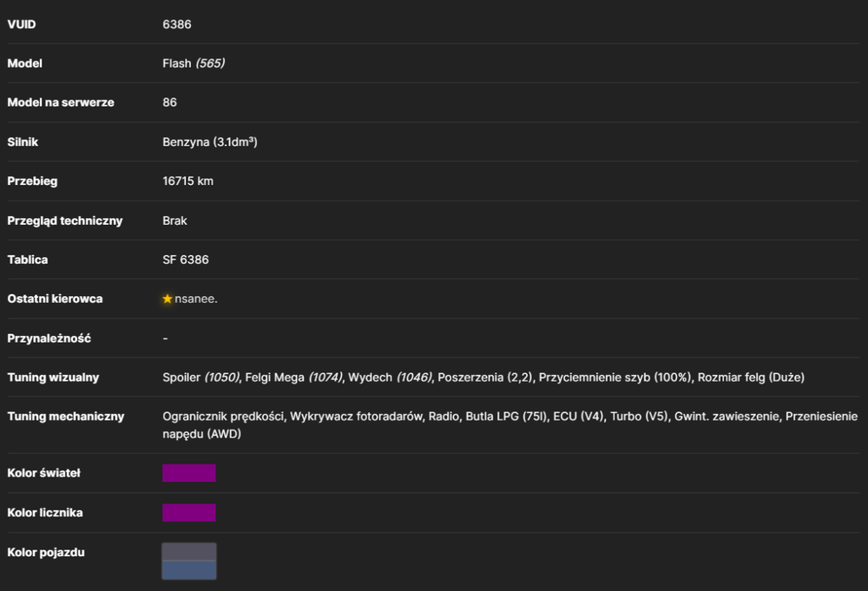Select the Kolor licznika purple swatch
Viewport: 868px width, 591px height.
tap(188, 512)
